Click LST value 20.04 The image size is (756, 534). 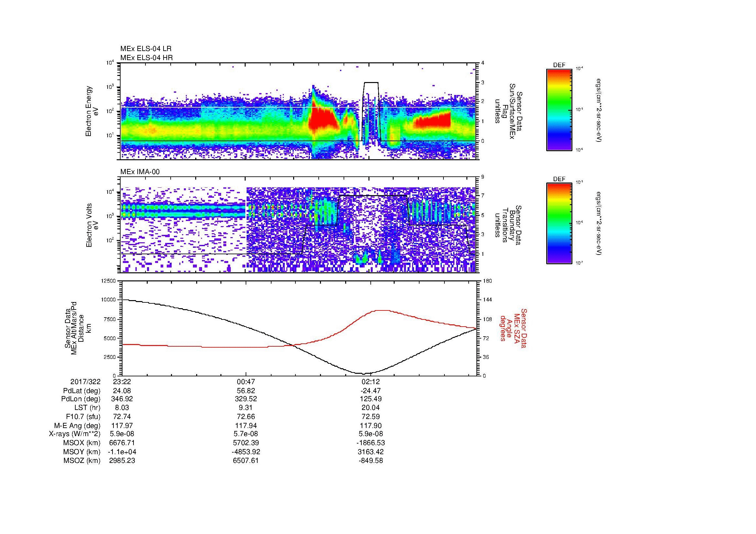[x=371, y=408]
